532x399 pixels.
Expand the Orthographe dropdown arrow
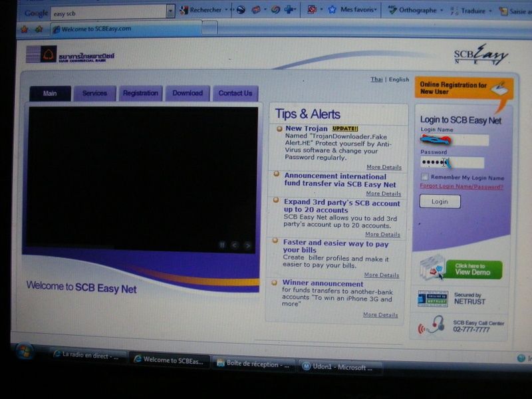pos(442,11)
